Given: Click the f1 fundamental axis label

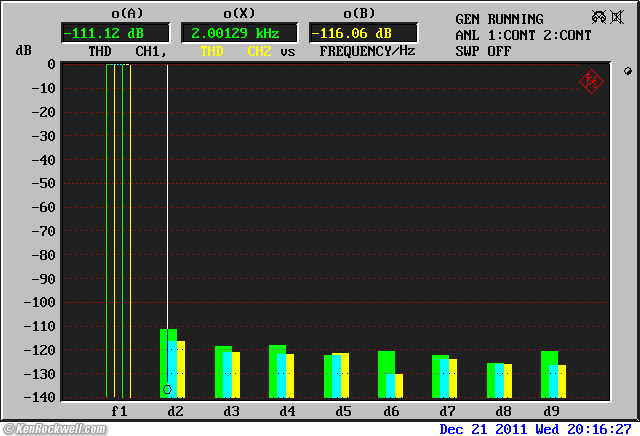Looking at the screenshot, I should pyautogui.click(x=119, y=411).
